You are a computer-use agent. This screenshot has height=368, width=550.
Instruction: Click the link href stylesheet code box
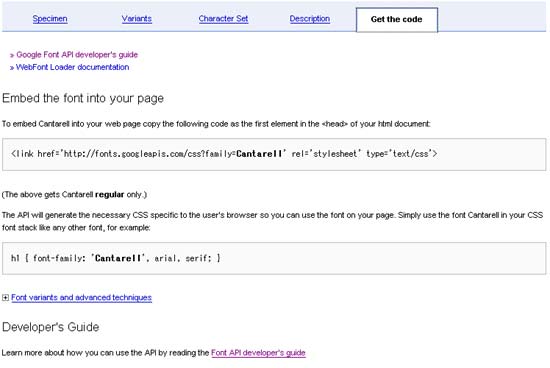[x=274, y=154]
